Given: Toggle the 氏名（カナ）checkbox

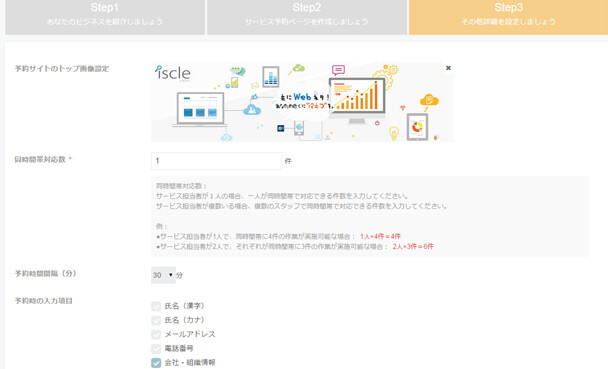Looking at the screenshot, I should (156, 320).
